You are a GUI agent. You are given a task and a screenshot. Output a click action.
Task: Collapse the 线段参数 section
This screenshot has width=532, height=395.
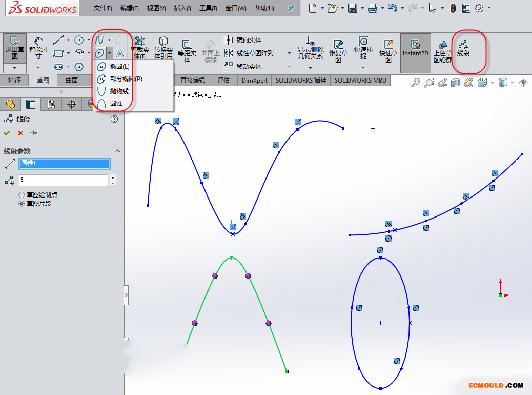coord(117,151)
